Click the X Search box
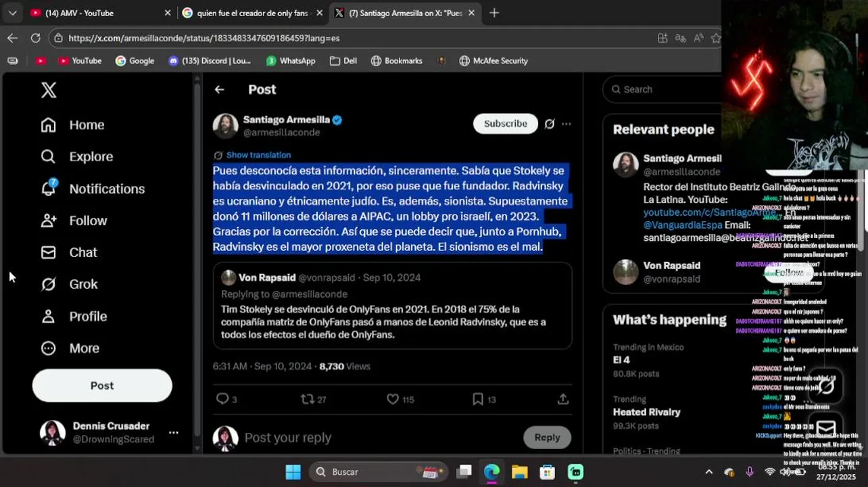 point(662,89)
